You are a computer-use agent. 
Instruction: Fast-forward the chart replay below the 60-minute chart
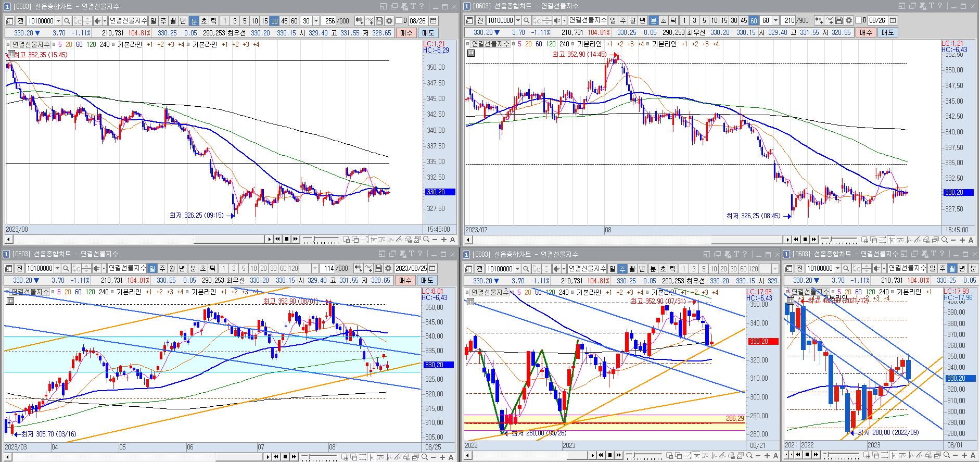(814, 240)
